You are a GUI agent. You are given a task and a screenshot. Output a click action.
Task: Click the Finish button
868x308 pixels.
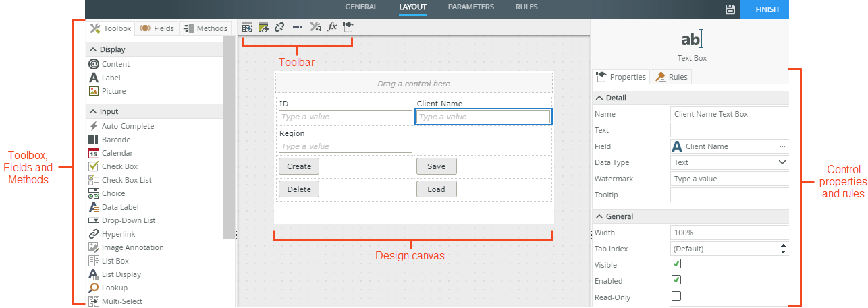coord(764,9)
